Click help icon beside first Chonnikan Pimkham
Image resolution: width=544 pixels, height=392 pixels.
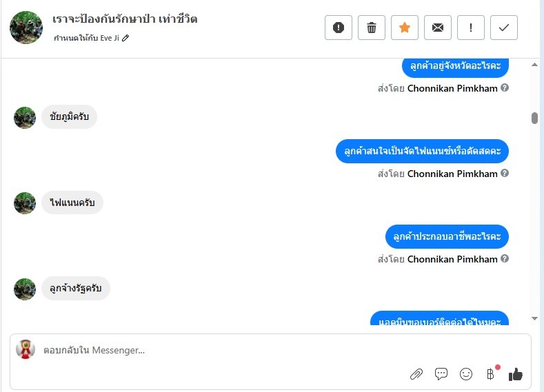[x=505, y=87]
